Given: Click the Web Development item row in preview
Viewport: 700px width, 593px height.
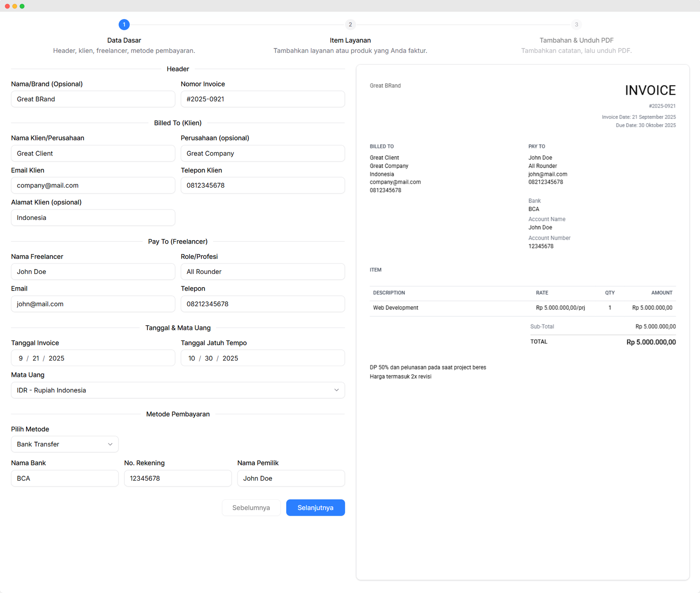Looking at the screenshot, I should [x=395, y=307].
